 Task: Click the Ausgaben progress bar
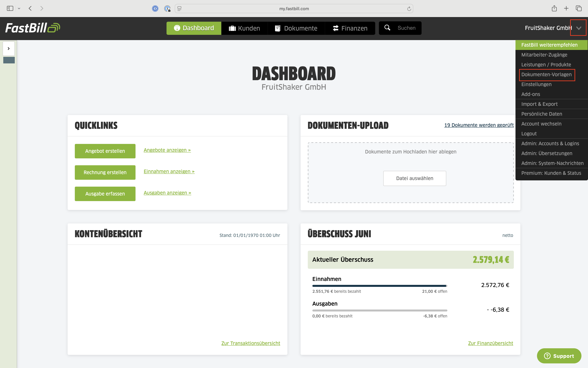coord(380,310)
